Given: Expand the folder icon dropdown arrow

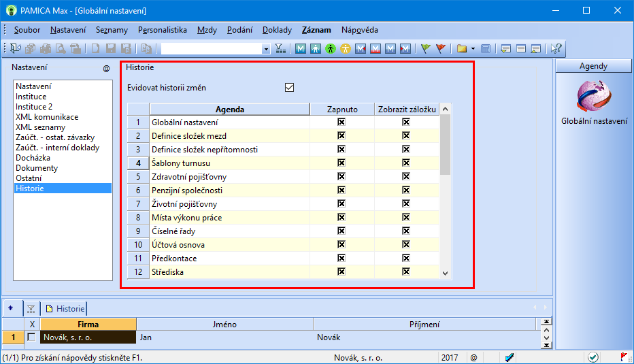Looking at the screenshot, I should click(x=473, y=49).
